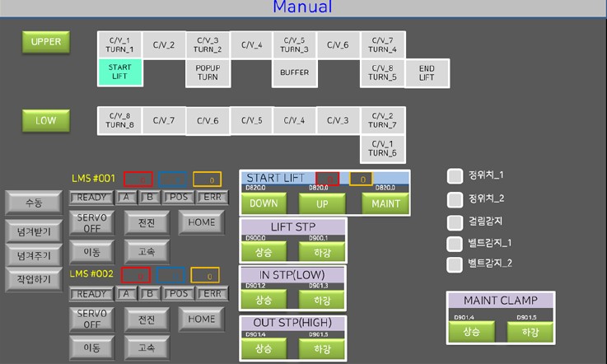This screenshot has height=364, width=607.
Task: Click the 수동 mode button
Action: pos(34,202)
